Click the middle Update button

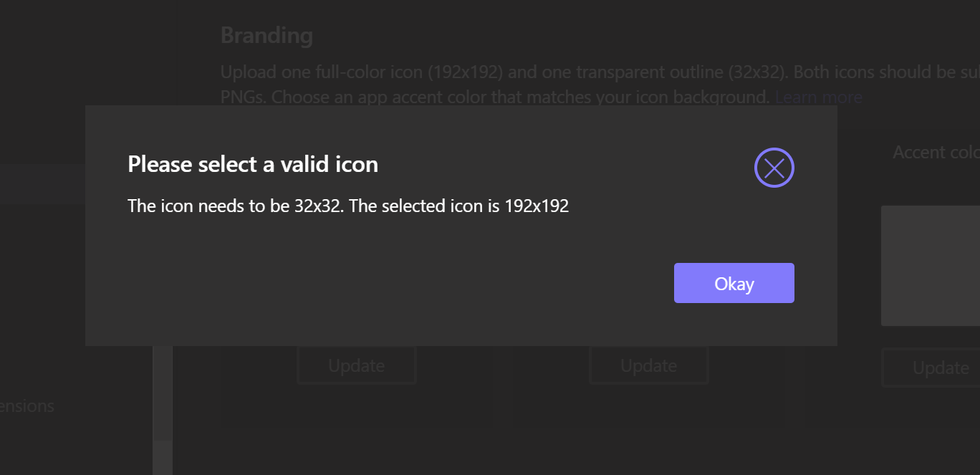(x=648, y=365)
